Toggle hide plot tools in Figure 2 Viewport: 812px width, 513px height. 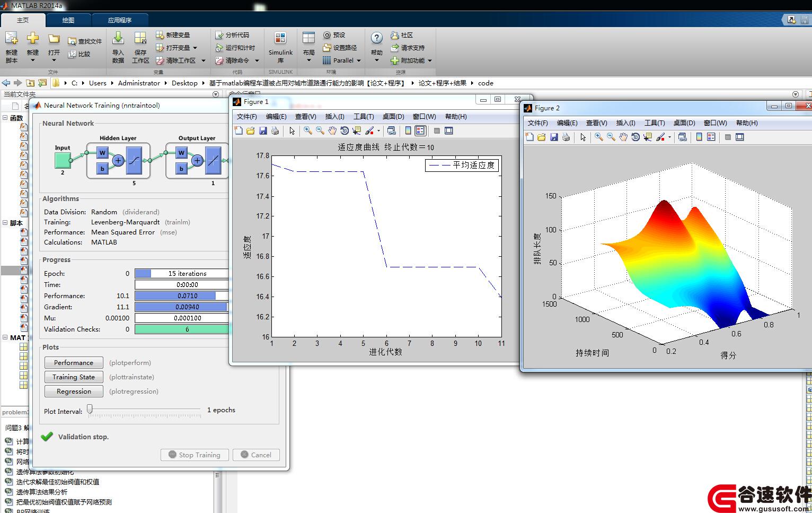(x=728, y=137)
